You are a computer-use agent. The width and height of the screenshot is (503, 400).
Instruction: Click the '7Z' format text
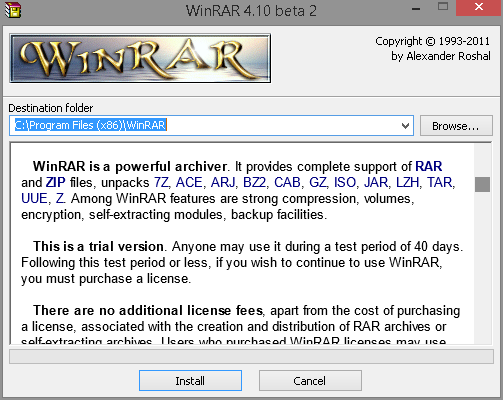pyautogui.click(x=162, y=182)
